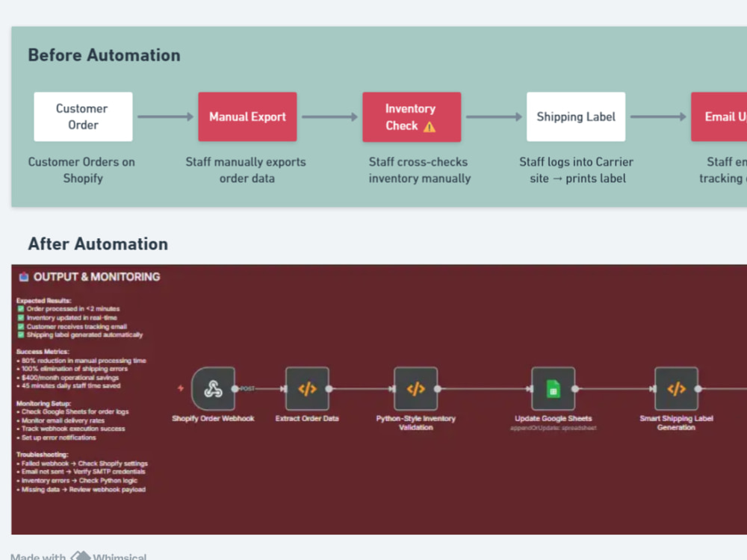Click 'Staff cross-checks inventory manually' caption
The image size is (747, 560).
click(419, 170)
